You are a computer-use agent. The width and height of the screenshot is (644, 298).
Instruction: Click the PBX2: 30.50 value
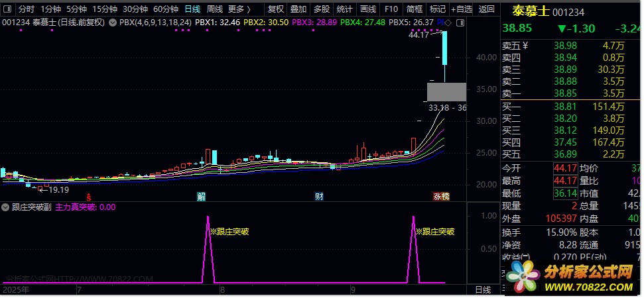click(x=266, y=23)
